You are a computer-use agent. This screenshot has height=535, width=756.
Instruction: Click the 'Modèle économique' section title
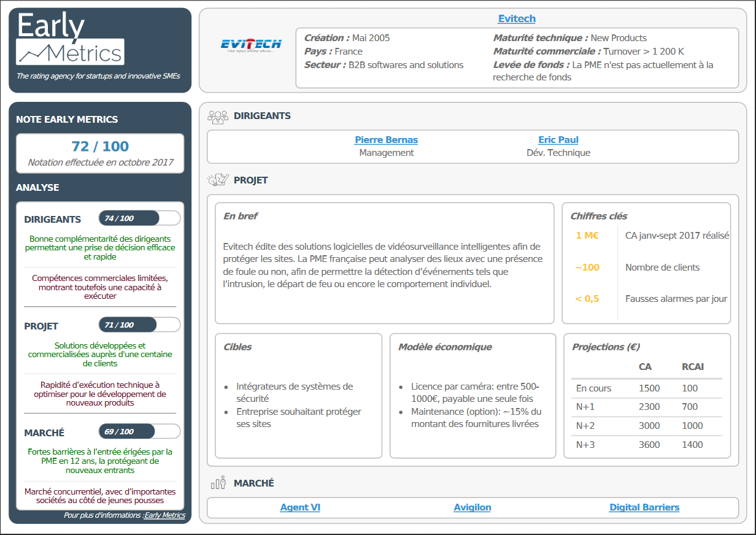click(x=445, y=347)
